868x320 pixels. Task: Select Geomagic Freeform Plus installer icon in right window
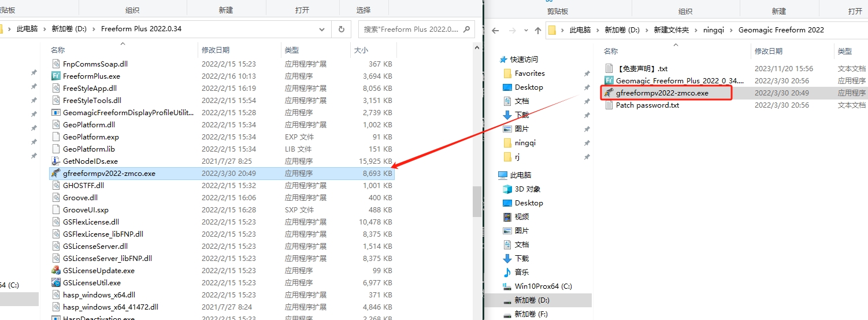point(609,80)
